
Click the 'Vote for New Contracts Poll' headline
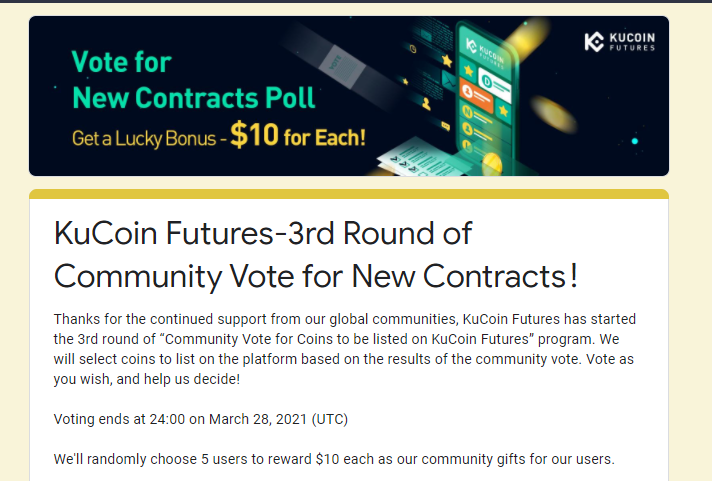pos(193,80)
